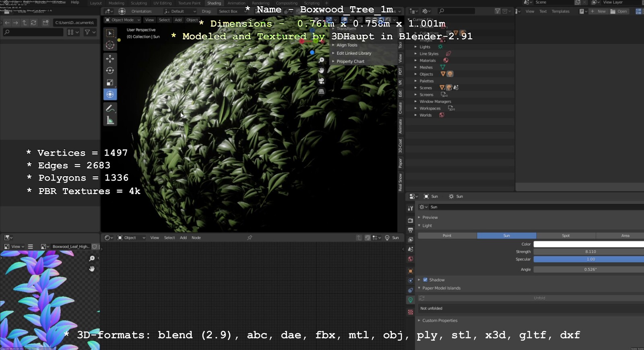Open Object Constraints properties tab icon
Screen dimensions: 644x350
[410, 290]
